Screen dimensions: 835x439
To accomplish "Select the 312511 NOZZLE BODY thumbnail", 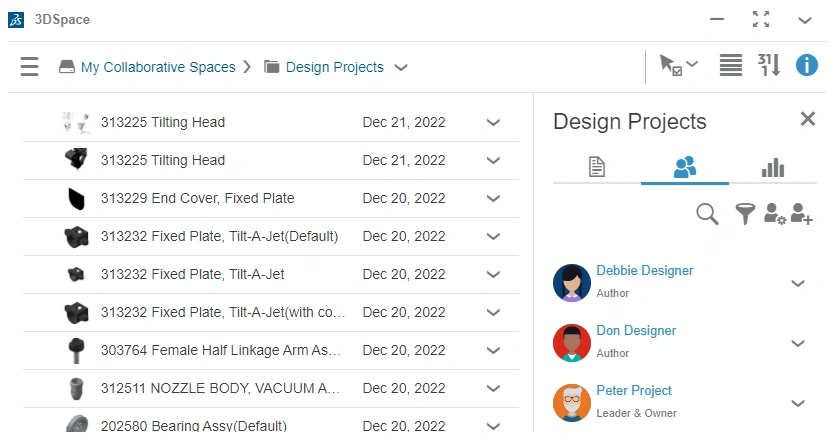I will (75, 388).
